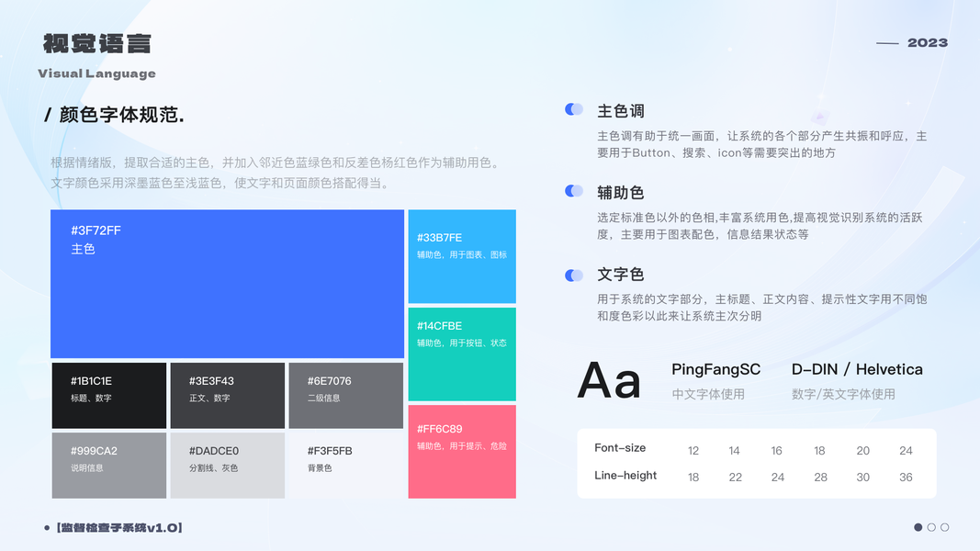
Task: Click the PingFangSC font name
Action: [715, 369]
